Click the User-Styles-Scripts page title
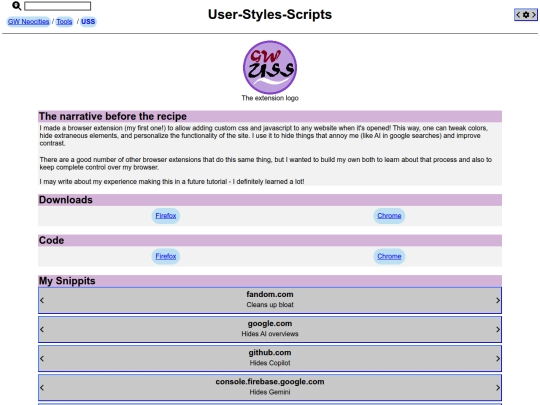Image resolution: width=540 pixels, height=405 pixels. pos(270,14)
